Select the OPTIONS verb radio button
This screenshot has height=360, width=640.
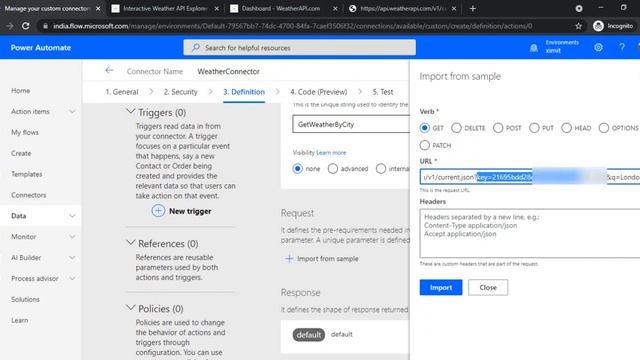click(x=604, y=128)
